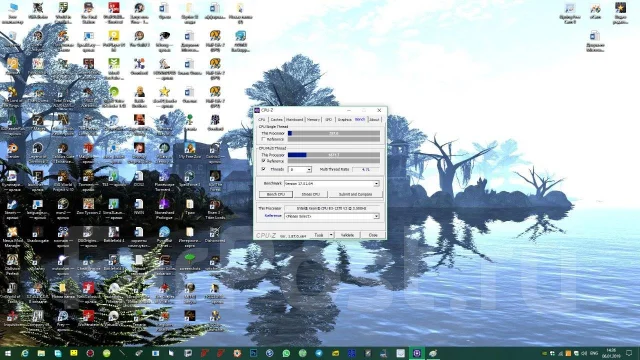Open WhatsApp from the taskbar
The height and width of the screenshot is (360, 640).
(286, 353)
